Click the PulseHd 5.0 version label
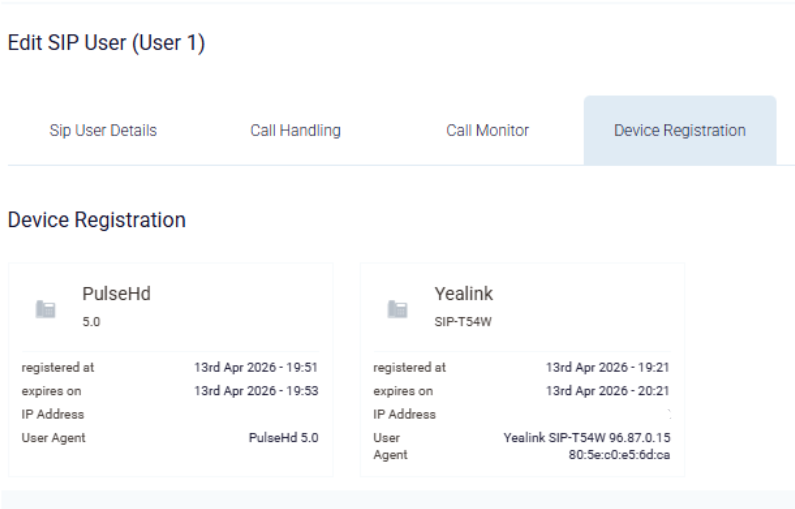Image resolution: width=795 pixels, height=509 pixels. pyautogui.click(x=91, y=322)
